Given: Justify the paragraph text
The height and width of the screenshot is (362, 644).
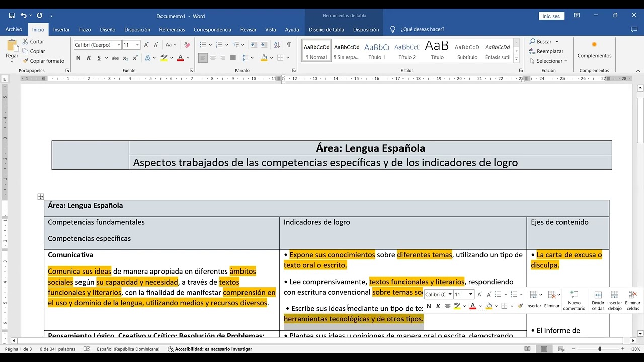Looking at the screenshot, I should point(233,58).
